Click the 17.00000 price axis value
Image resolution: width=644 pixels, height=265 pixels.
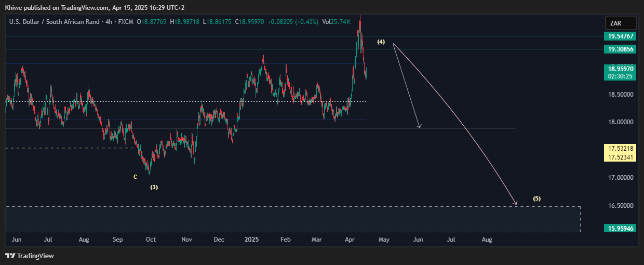tap(621, 178)
